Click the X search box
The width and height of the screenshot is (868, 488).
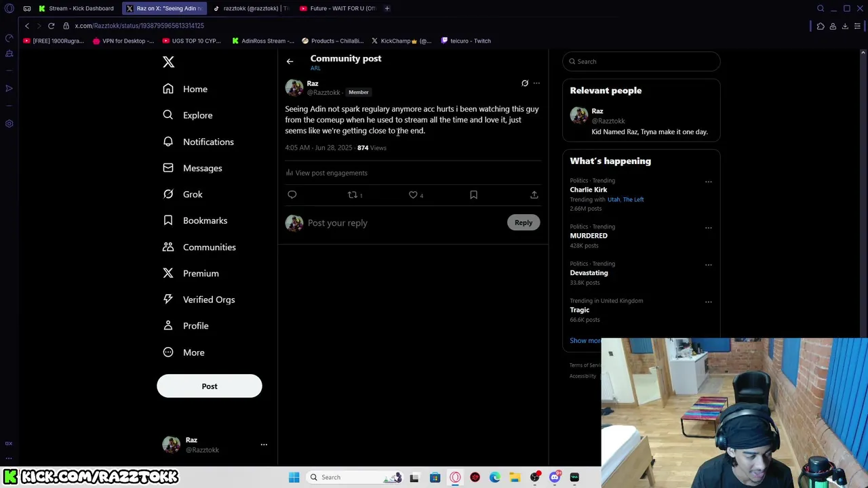point(642,62)
